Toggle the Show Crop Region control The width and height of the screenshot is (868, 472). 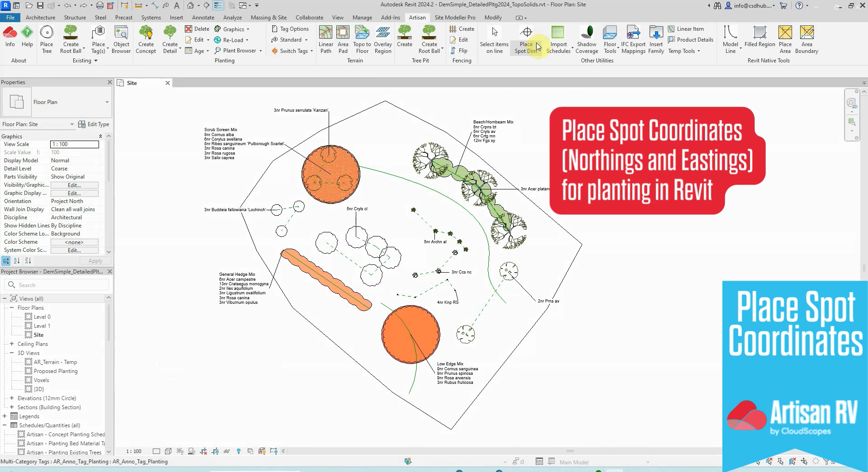click(x=216, y=451)
